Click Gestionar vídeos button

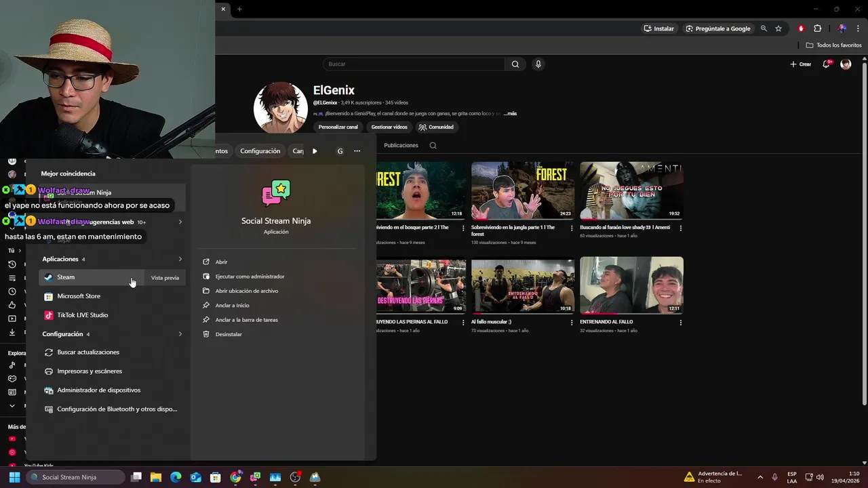(x=389, y=127)
